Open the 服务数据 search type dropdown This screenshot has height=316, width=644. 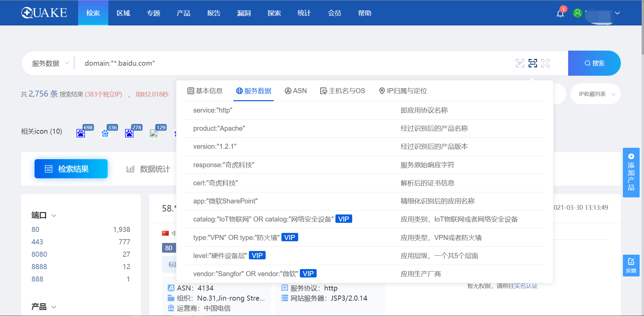50,63
